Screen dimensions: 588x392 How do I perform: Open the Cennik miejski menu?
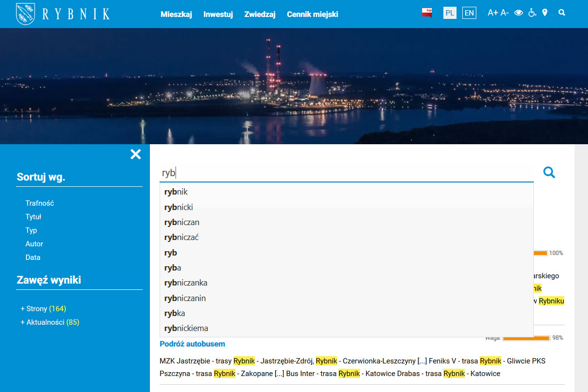(x=312, y=15)
